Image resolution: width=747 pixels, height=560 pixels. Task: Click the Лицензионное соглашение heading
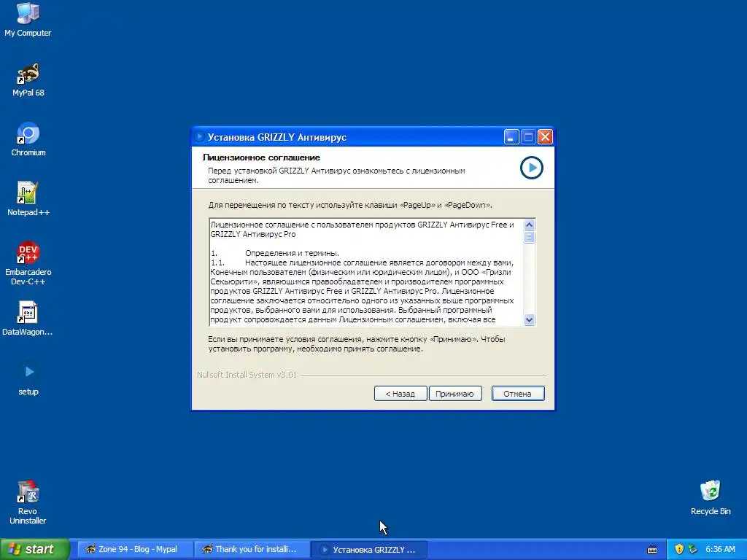[x=261, y=157]
